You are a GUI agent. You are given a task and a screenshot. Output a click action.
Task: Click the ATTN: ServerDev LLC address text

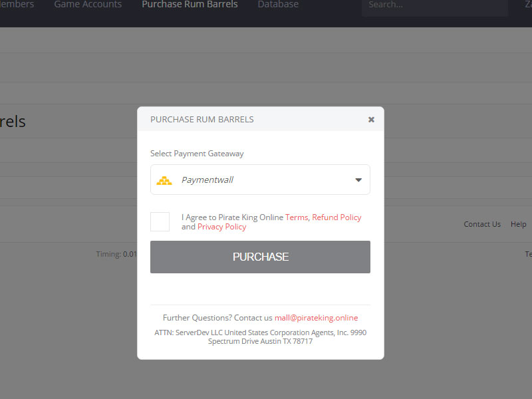click(x=260, y=337)
